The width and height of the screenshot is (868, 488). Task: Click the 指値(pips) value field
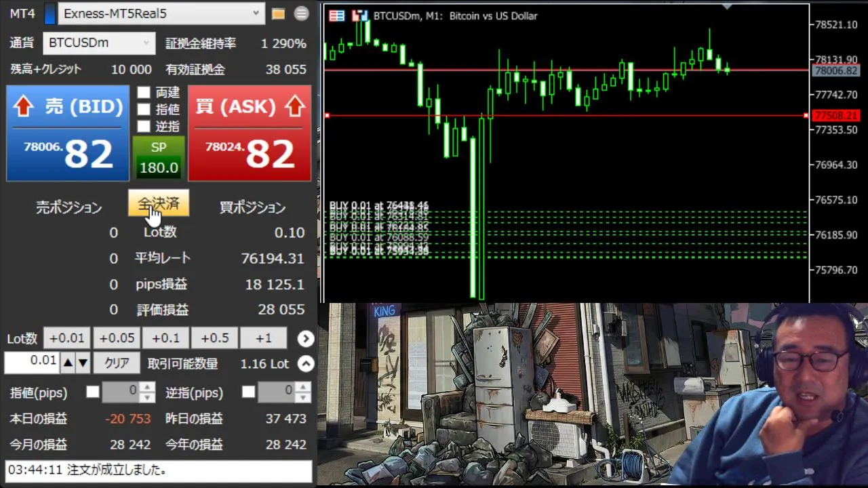point(122,392)
